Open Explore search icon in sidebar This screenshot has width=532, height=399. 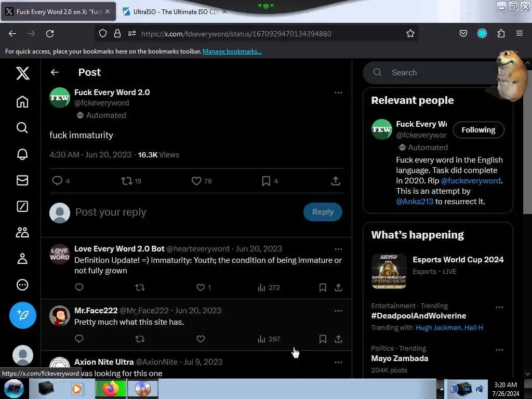[22, 128]
